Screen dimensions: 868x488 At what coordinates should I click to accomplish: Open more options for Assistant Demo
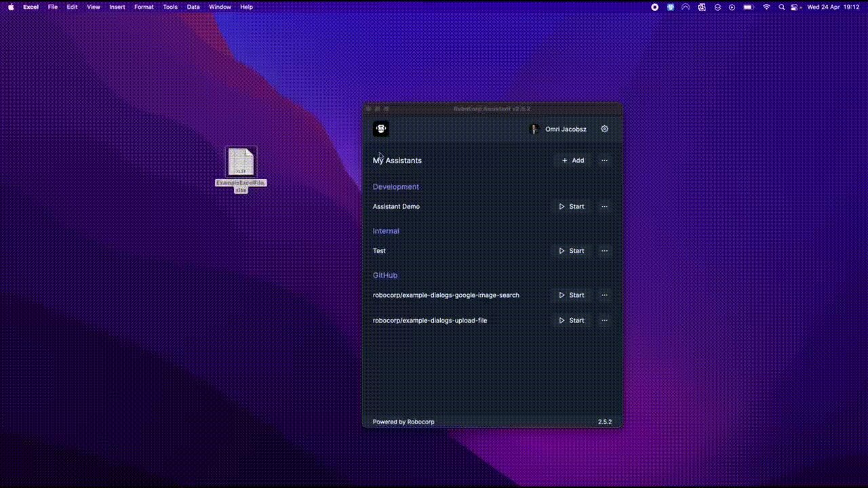tap(604, 207)
